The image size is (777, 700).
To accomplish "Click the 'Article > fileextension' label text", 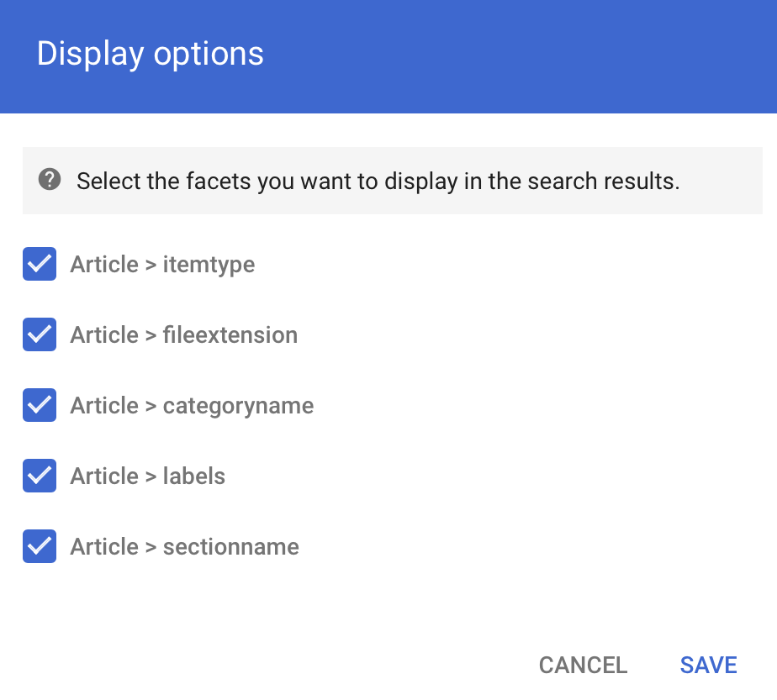I will click(183, 335).
